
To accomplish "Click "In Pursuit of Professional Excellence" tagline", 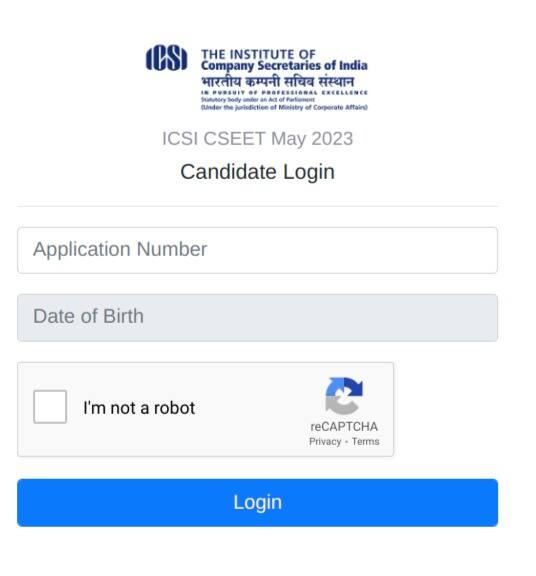I will pyautogui.click(x=284, y=93).
